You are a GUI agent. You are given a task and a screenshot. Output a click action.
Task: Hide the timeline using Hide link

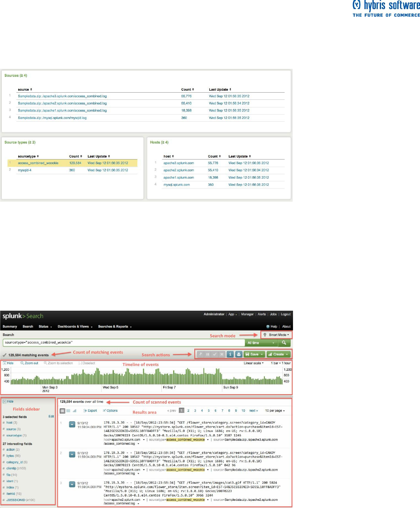[x=8, y=363]
